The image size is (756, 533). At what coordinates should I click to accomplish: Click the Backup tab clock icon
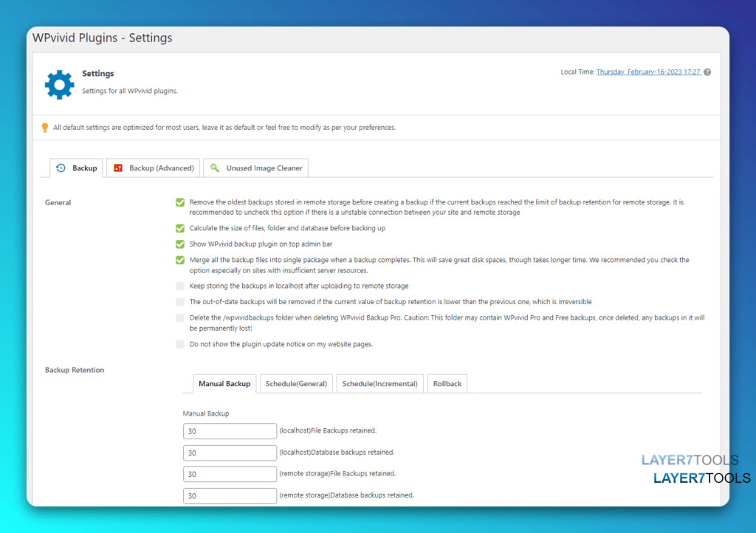(61, 168)
